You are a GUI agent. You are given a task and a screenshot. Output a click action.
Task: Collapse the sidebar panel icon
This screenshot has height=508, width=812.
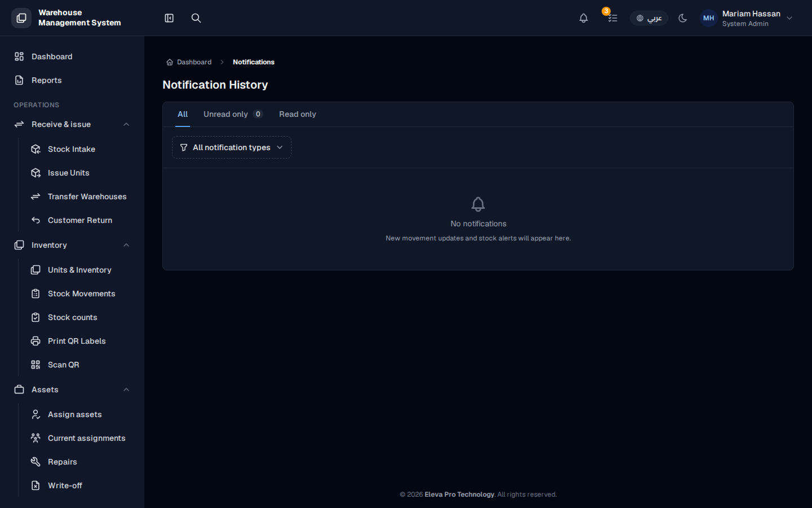point(169,18)
